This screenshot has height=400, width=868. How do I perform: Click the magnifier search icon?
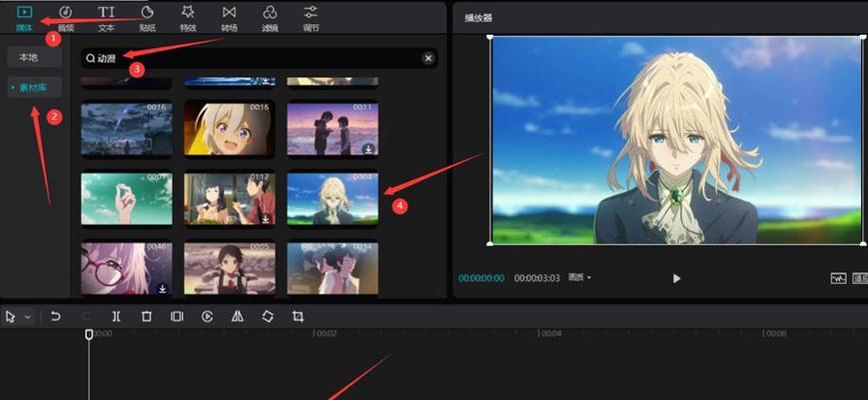[90, 58]
